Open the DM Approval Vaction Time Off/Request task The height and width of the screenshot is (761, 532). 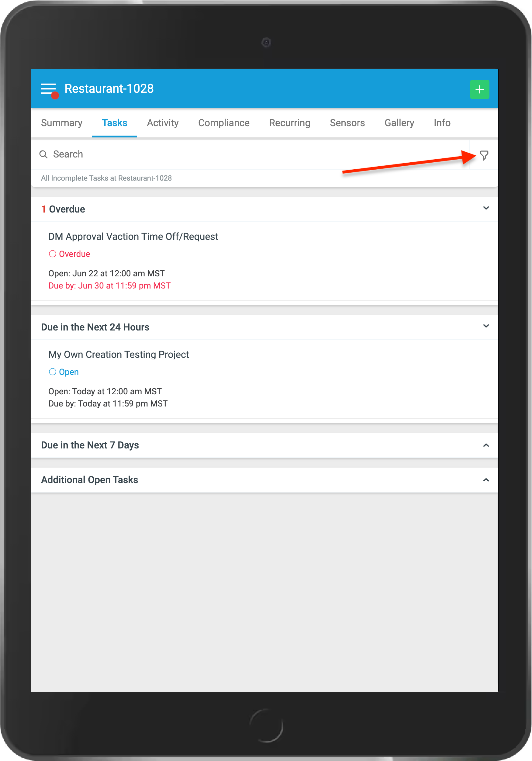point(133,236)
